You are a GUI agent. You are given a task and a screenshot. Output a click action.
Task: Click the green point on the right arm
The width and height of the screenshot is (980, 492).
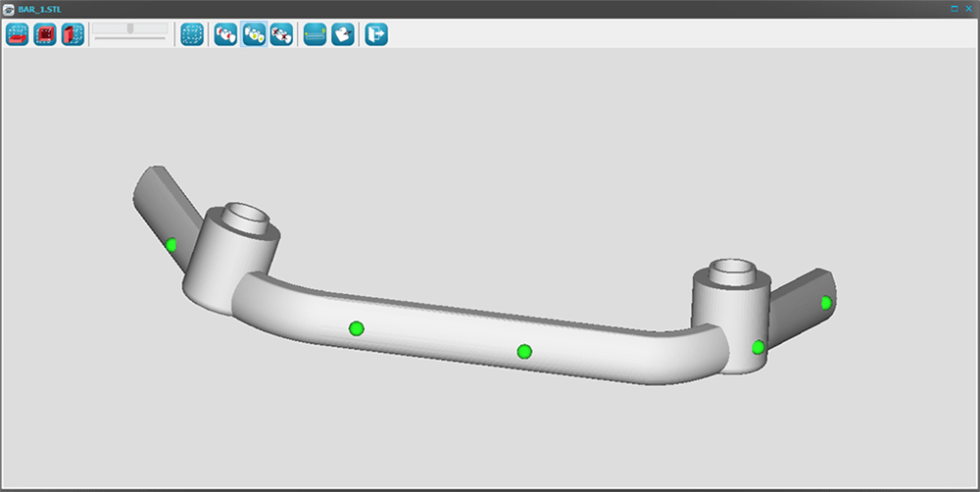pyautogui.click(x=826, y=303)
